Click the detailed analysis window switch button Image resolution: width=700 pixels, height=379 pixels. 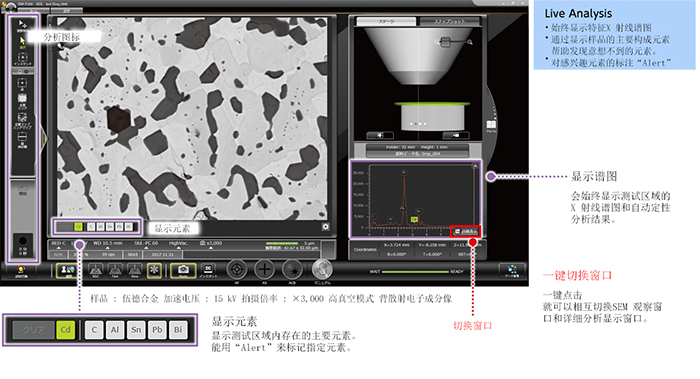pos(466,231)
